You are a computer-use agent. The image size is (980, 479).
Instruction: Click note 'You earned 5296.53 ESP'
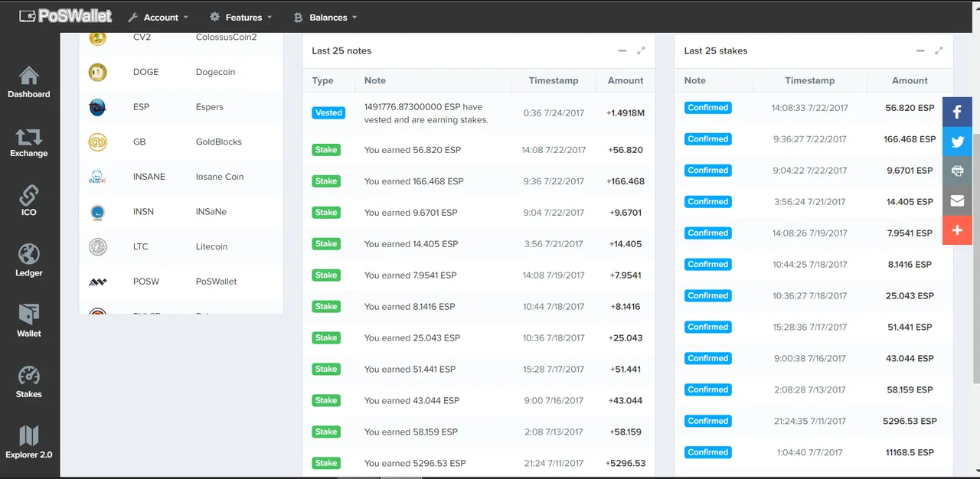point(415,463)
